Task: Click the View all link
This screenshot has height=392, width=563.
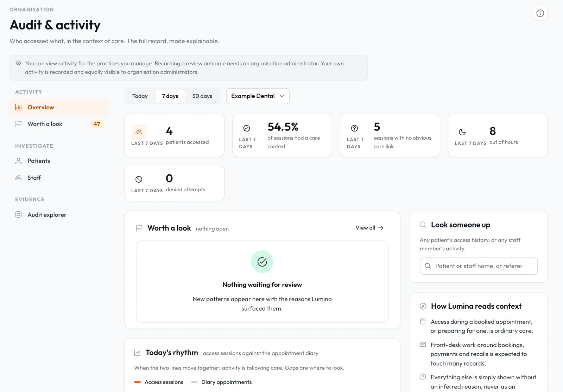Action: [369, 228]
